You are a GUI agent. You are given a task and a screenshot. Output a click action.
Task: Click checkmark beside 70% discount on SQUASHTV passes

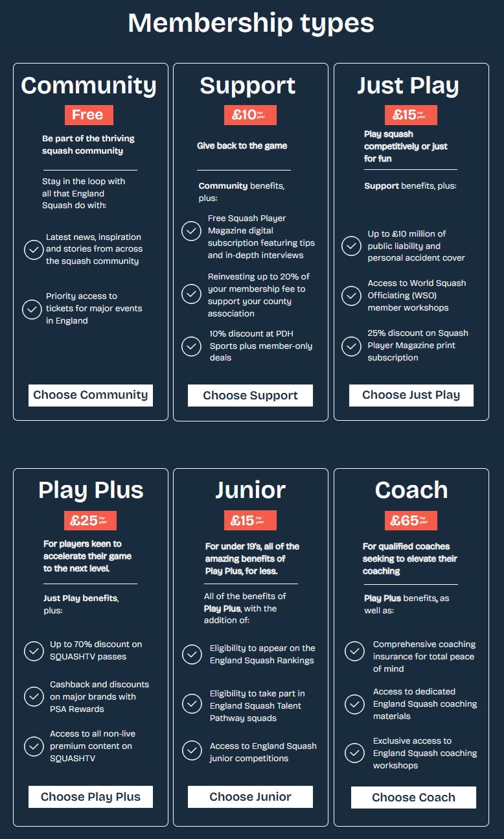click(x=34, y=651)
